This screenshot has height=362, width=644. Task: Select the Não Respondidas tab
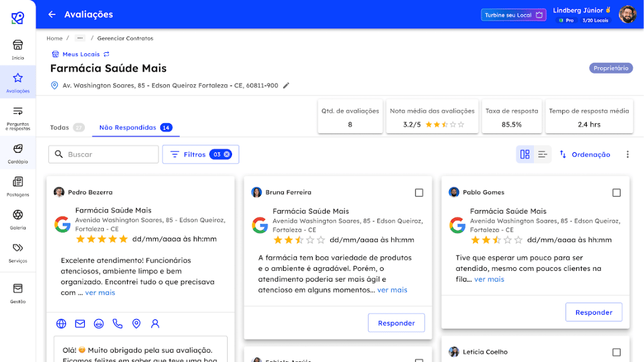tap(136, 128)
